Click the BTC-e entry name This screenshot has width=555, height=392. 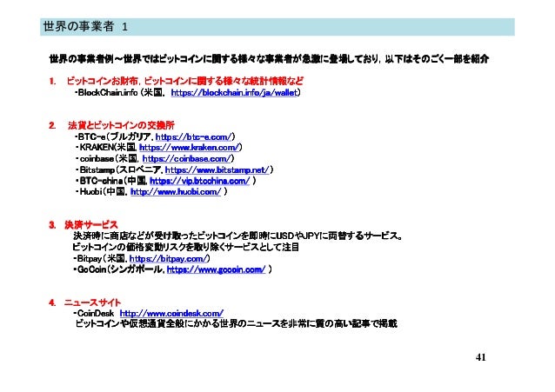(91, 137)
